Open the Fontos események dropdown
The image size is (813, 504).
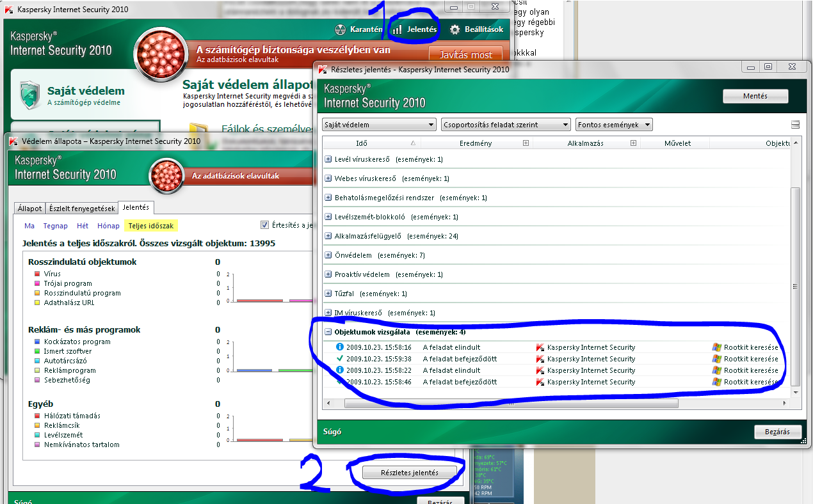pyautogui.click(x=614, y=125)
